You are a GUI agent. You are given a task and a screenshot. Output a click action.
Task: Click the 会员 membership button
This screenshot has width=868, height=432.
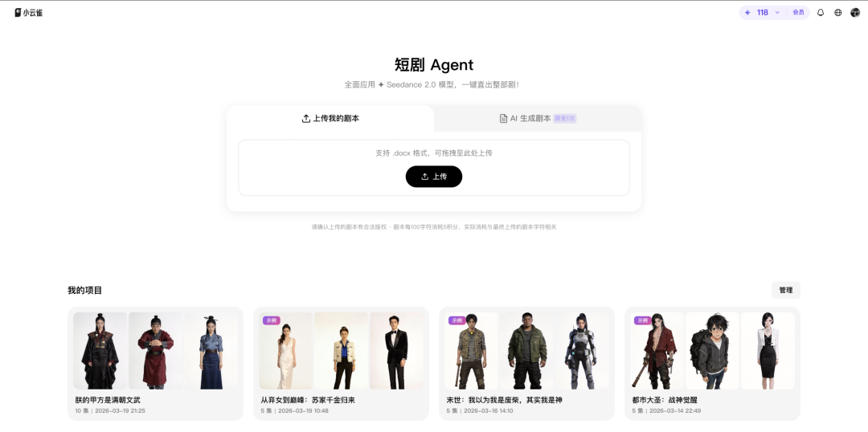[798, 12]
